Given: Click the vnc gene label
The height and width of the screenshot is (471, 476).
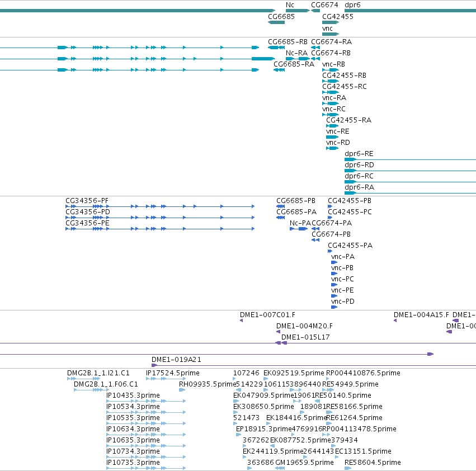Looking at the screenshot, I should tap(328, 29).
